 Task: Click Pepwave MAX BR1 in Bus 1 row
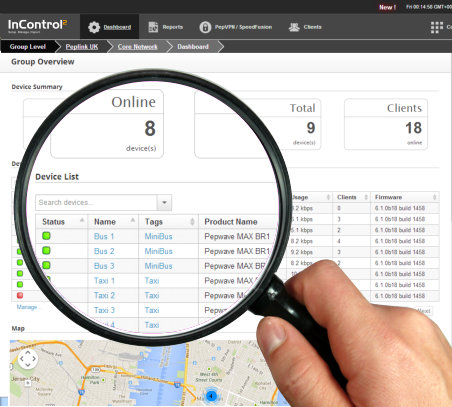tap(237, 236)
